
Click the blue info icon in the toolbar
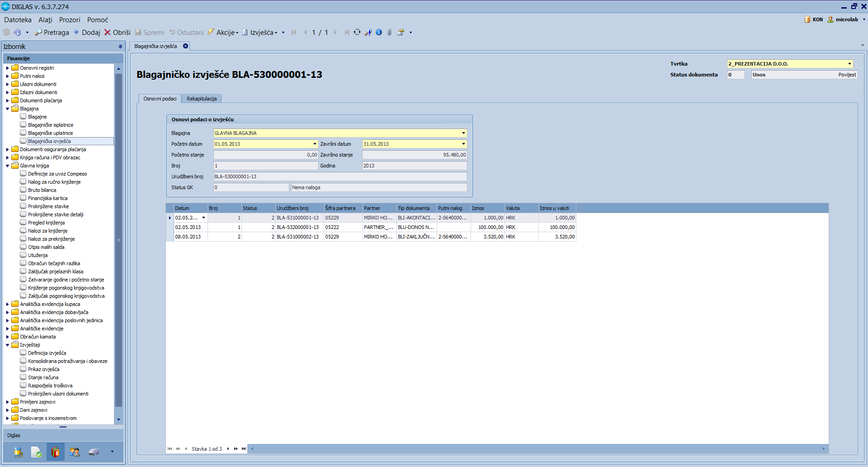(x=379, y=32)
